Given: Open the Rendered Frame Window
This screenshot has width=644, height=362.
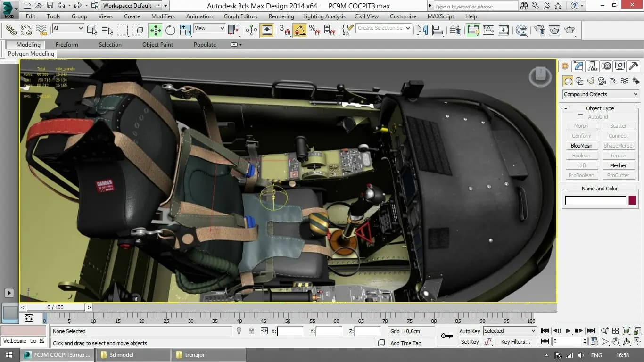Looking at the screenshot, I should tap(554, 30).
